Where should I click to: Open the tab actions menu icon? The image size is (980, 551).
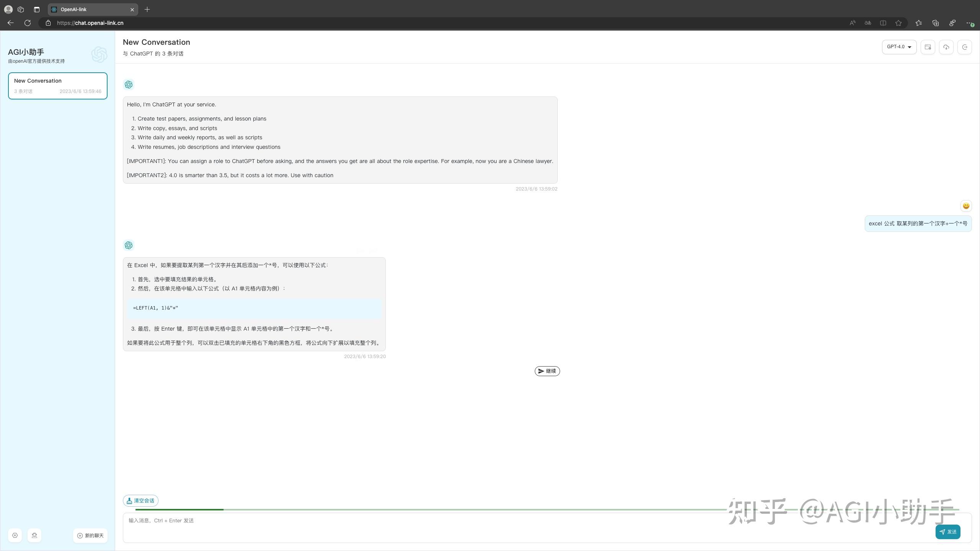click(x=37, y=10)
